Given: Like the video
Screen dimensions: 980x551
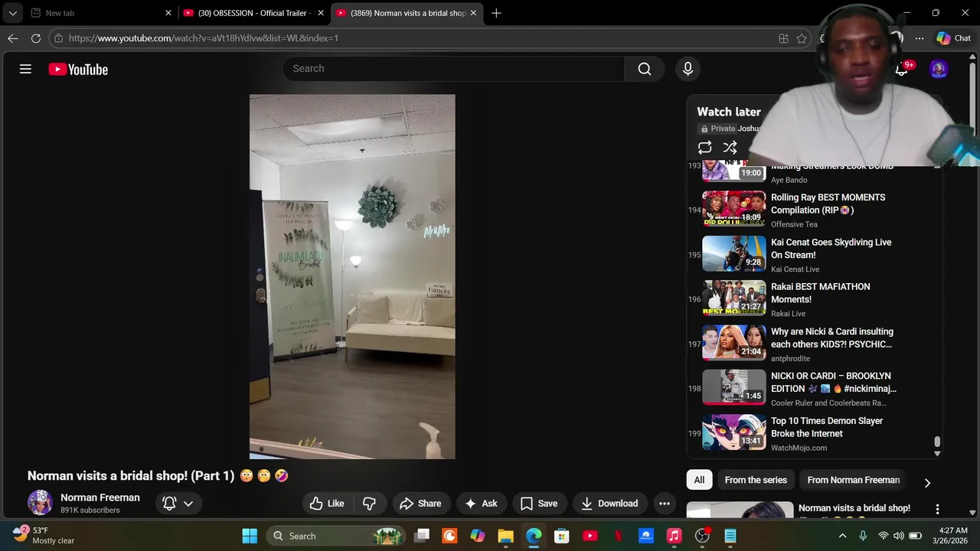Looking at the screenshot, I should [x=327, y=504].
